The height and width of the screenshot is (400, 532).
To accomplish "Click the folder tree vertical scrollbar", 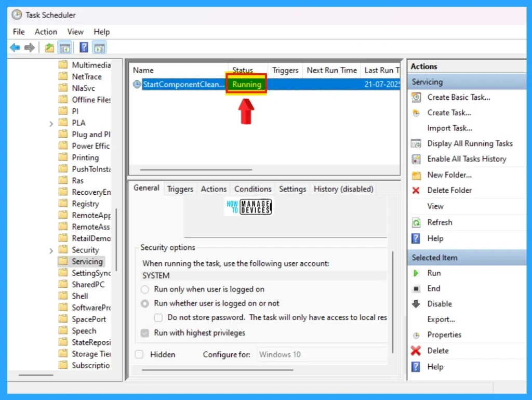I will tap(116, 239).
